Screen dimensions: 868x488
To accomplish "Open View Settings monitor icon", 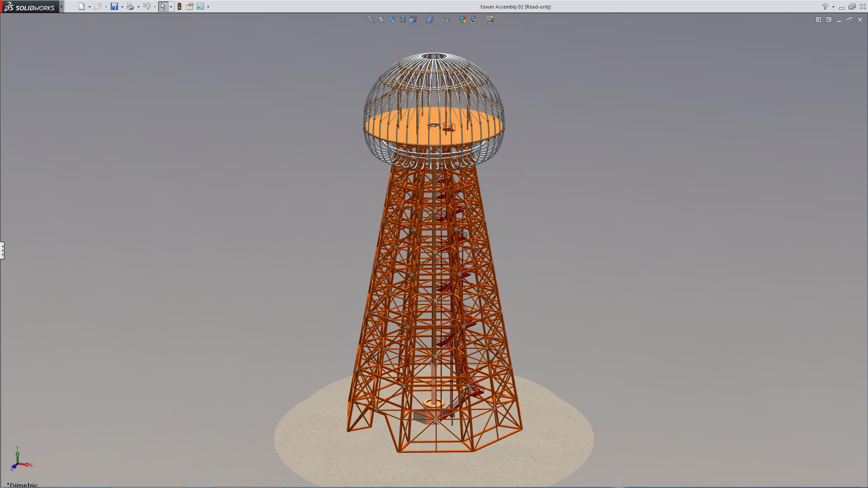I will coord(490,19).
